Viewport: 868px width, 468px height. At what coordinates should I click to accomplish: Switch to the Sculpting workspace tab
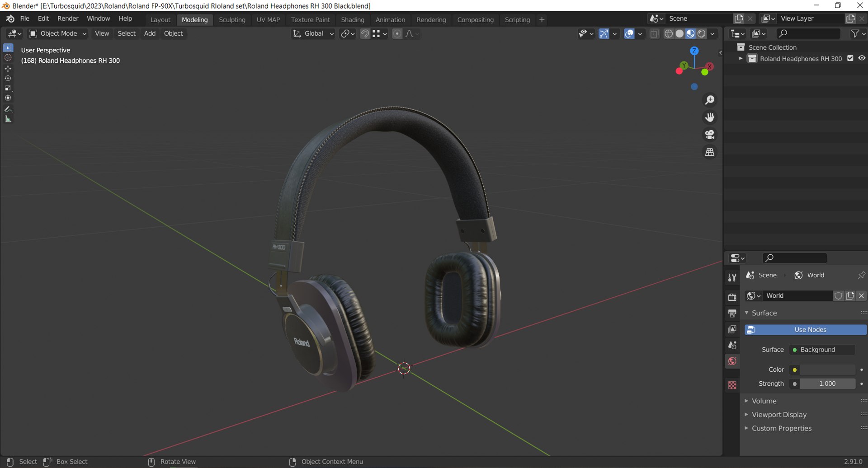click(232, 20)
